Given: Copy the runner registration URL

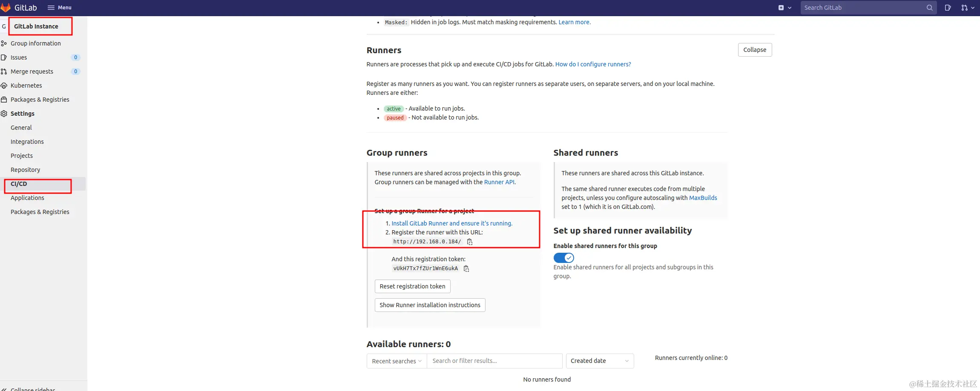Looking at the screenshot, I should [x=470, y=242].
